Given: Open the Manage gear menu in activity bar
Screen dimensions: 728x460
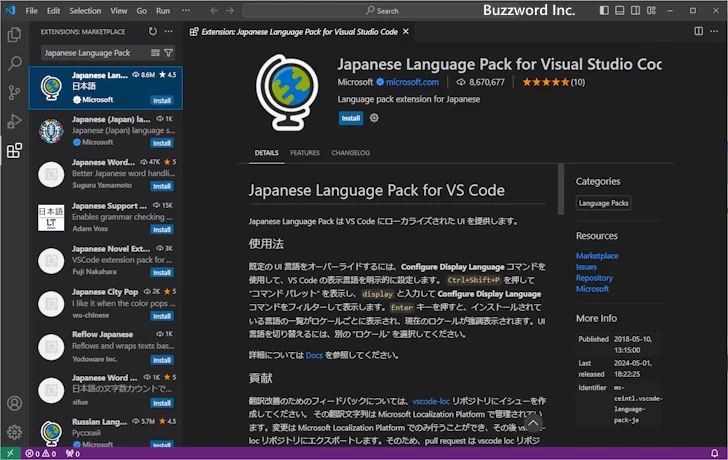Looking at the screenshot, I should (14, 433).
